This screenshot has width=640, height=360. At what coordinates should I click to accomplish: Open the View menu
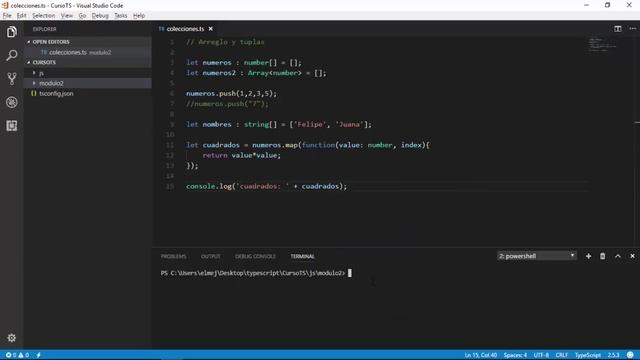coord(67,16)
